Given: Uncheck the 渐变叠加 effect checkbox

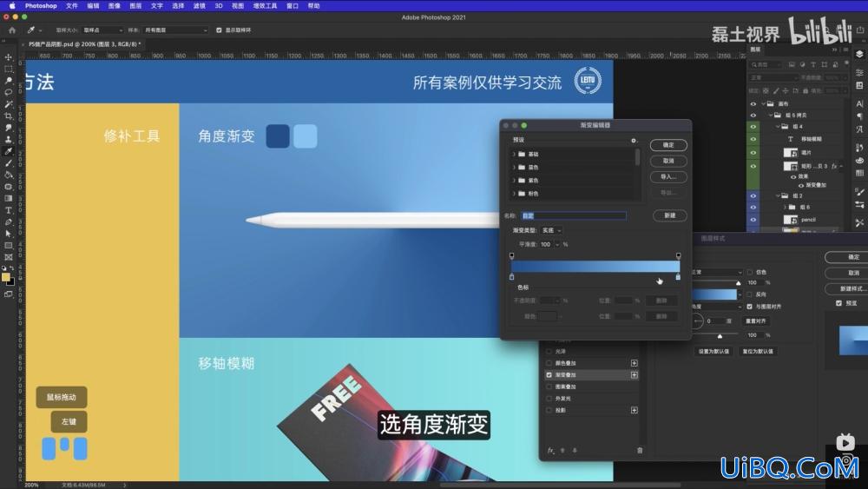Looking at the screenshot, I should click(x=549, y=375).
